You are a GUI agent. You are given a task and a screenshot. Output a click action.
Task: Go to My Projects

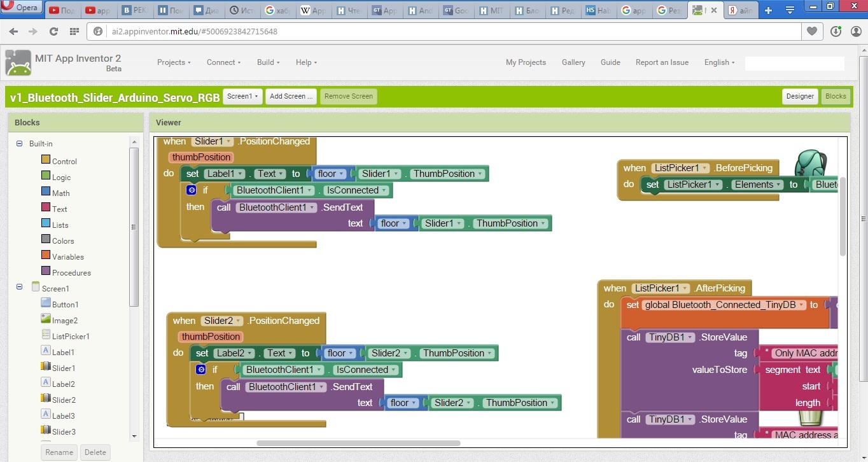(526, 62)
